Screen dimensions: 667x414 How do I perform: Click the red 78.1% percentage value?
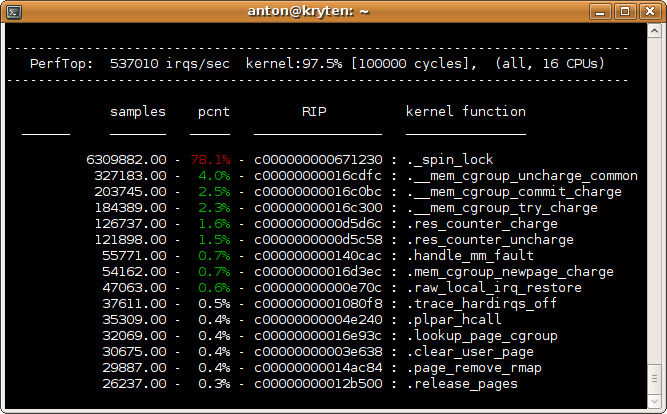coord(210,160)
